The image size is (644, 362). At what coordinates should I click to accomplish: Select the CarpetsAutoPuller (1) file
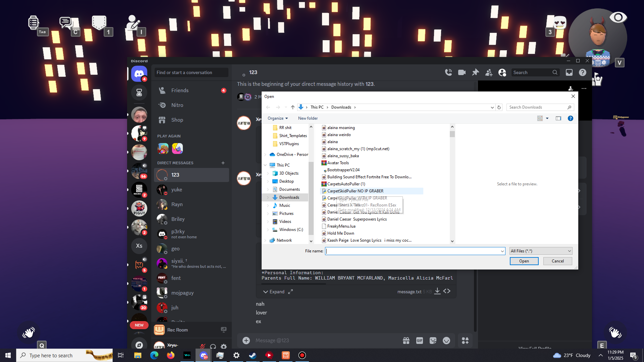(x=346, y=184)
